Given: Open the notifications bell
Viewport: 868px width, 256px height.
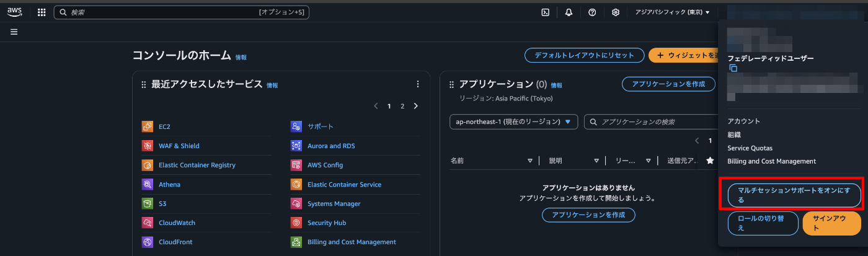Looking at the screenshot, I should coord(569,12).
